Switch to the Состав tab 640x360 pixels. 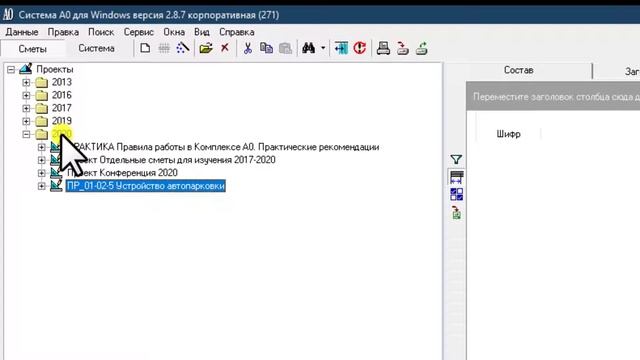[x=518, y=70]
